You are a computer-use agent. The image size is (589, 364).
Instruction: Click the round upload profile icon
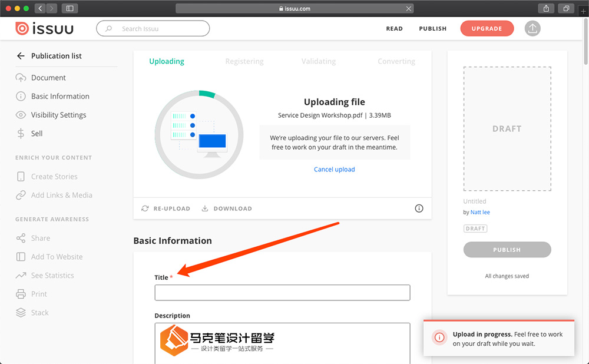point(532,28)
